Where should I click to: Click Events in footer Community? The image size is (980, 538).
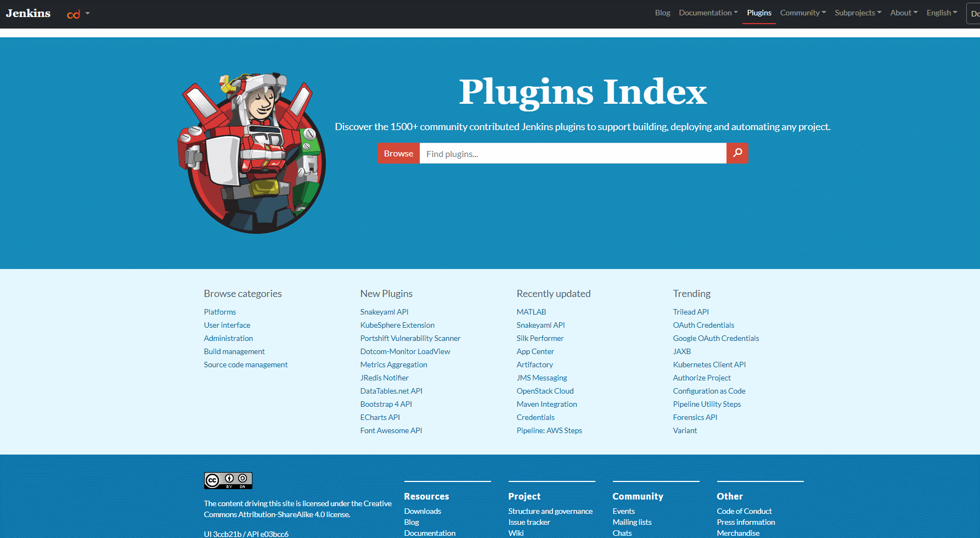point(623,511)
